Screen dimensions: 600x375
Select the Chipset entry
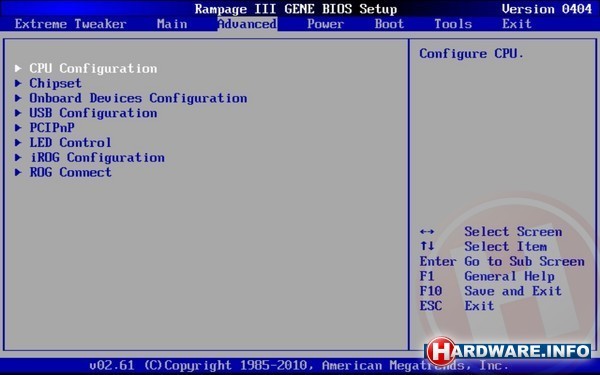pos(55,83)
